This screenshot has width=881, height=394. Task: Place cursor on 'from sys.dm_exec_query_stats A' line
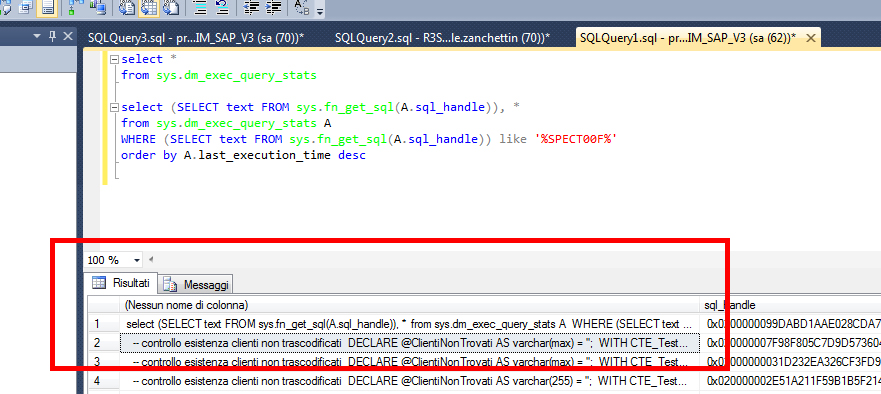226,123
